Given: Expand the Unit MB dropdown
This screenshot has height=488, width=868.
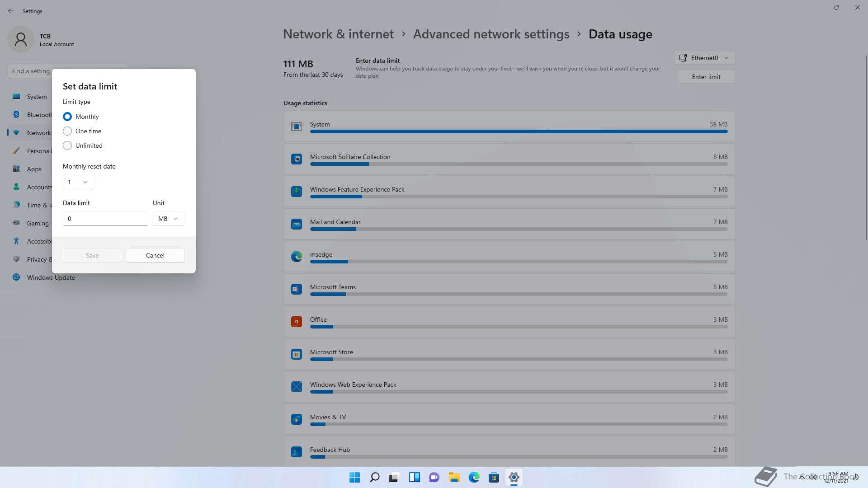Looking at the screenshot, I should point(169,219).
